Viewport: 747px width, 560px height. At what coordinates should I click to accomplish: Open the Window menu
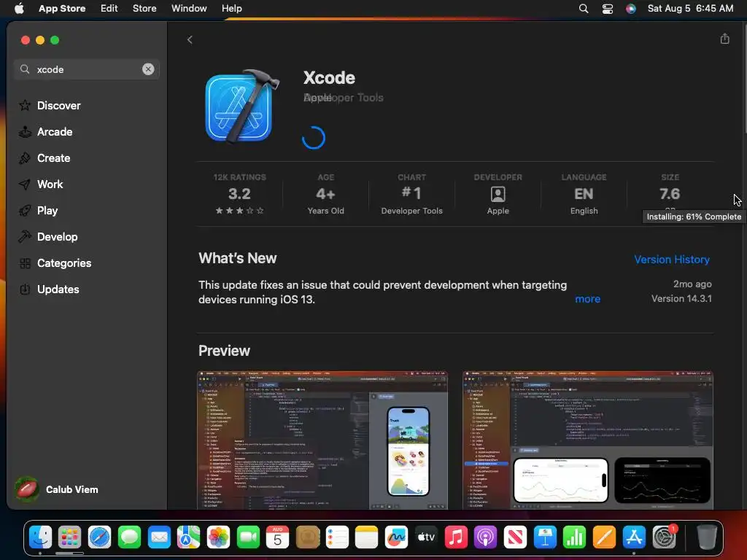[x=189, y=8]
